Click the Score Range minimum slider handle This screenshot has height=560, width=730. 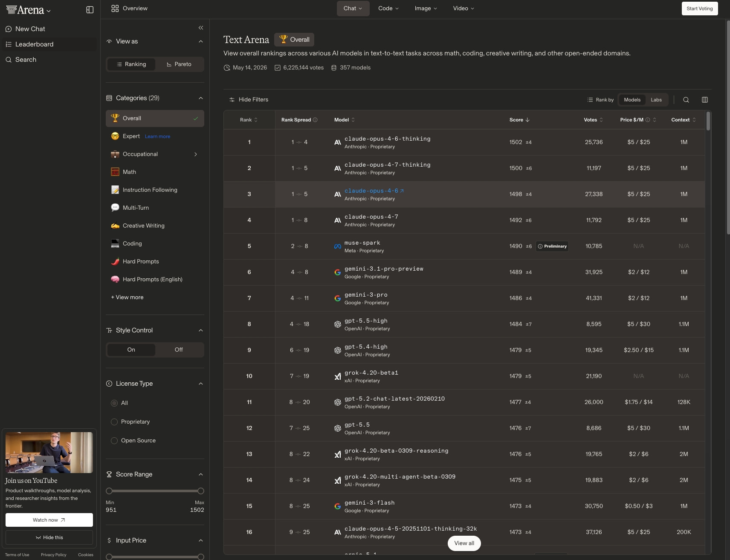coord(109,491)
